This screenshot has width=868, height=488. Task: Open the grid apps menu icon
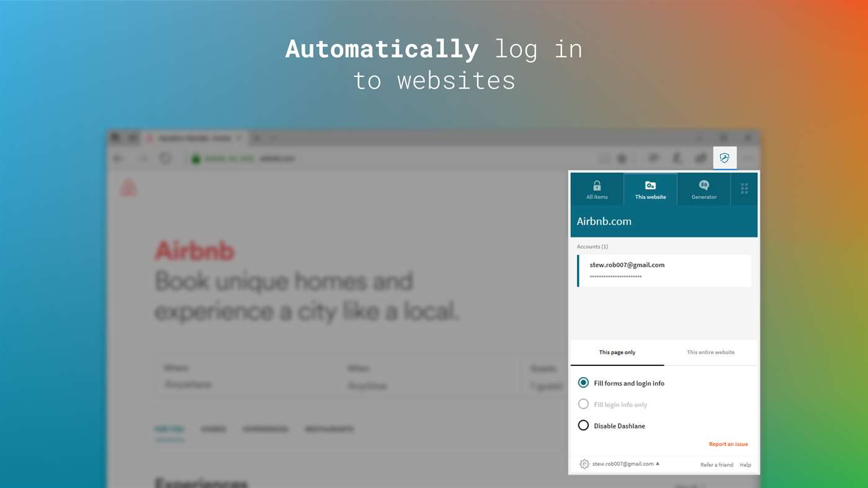pos(745,189)
